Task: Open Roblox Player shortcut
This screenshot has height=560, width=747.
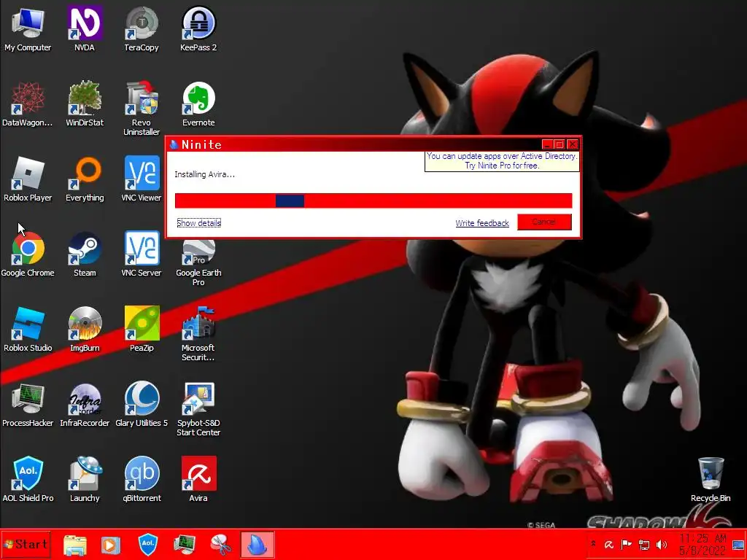Action: click(x=28, y=179)
